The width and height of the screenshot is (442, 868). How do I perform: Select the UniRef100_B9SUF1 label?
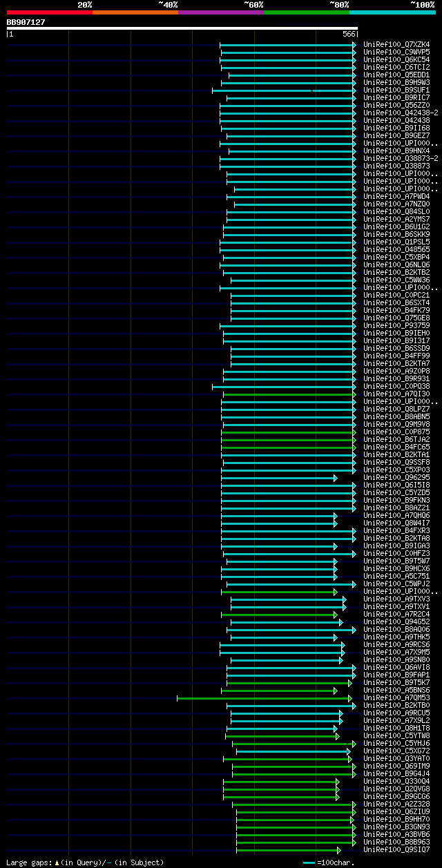point(396,90)
